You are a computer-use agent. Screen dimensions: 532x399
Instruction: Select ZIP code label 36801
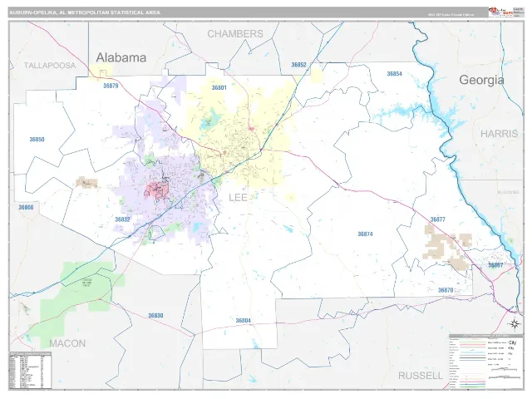(219, 87)
